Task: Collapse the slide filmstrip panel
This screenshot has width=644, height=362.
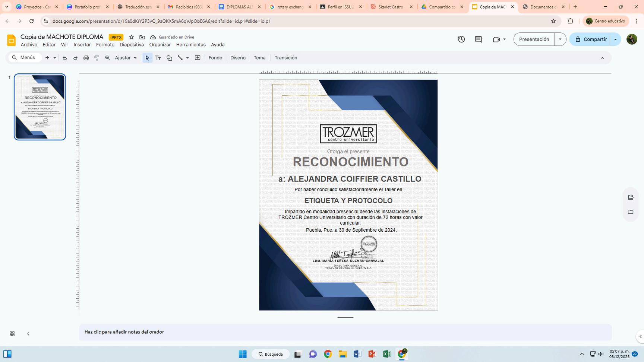Action: pos(28,334)
